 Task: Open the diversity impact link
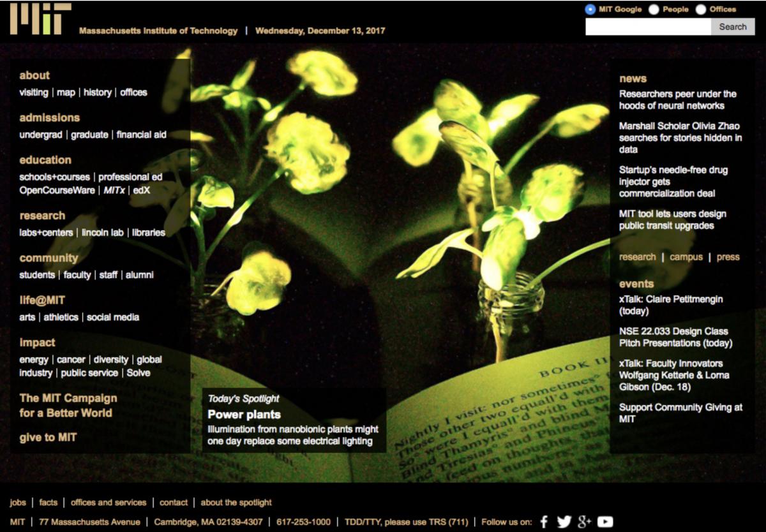tap(111, 360)
